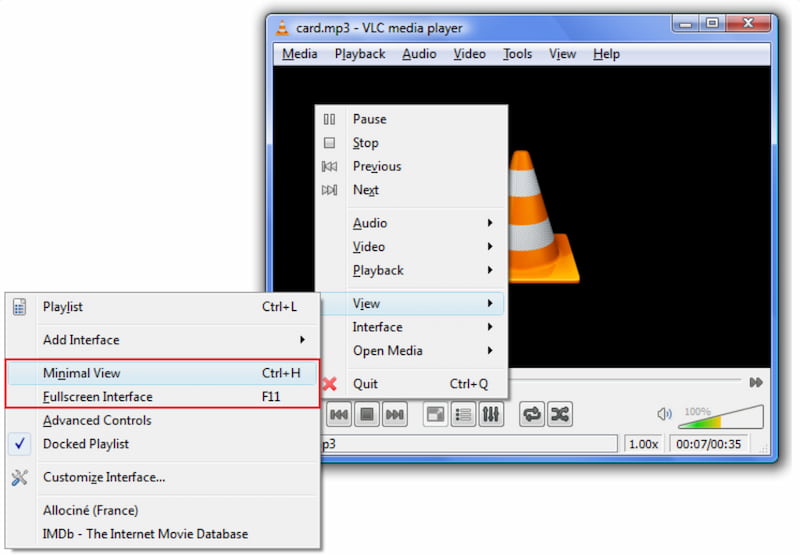800x555 pixels.
Task: Click the red X Quit icon
Action: point(330,384)
